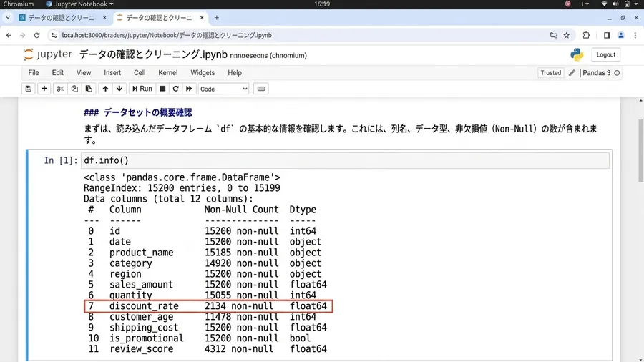Move selected cell up arrow

pyautogui.click(x=106, y=89)
